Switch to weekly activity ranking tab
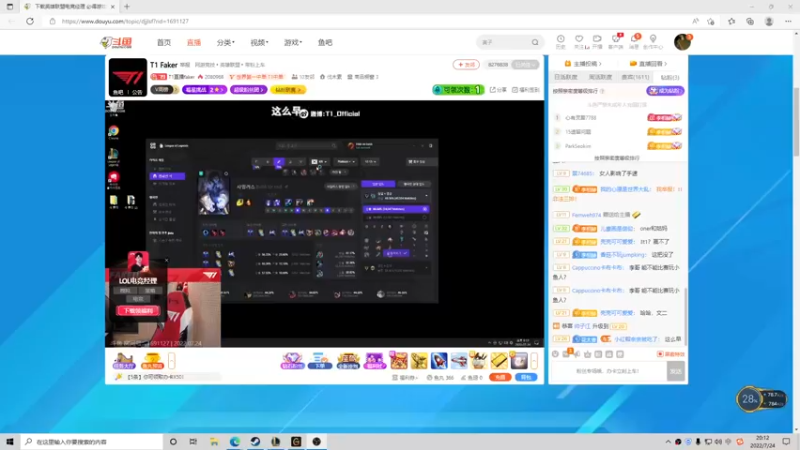The image size is (800, 450). pos(600,77)
